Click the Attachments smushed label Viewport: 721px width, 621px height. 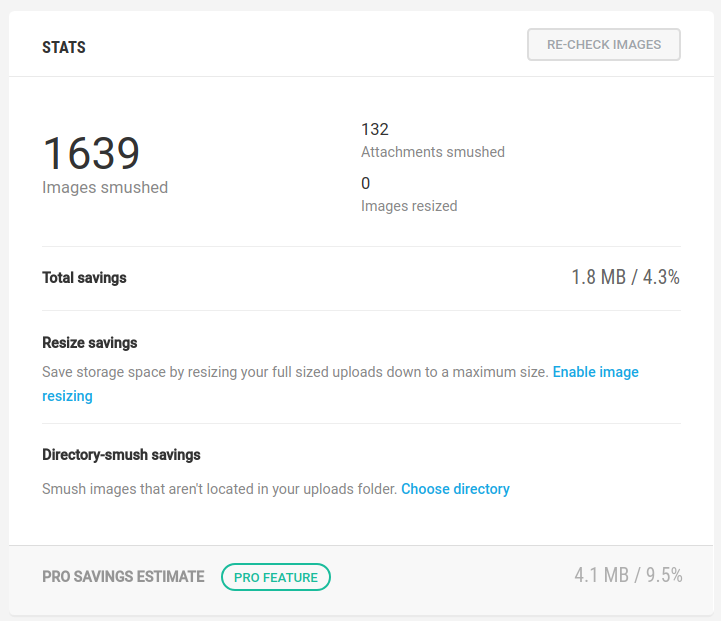tap(432, 152)
